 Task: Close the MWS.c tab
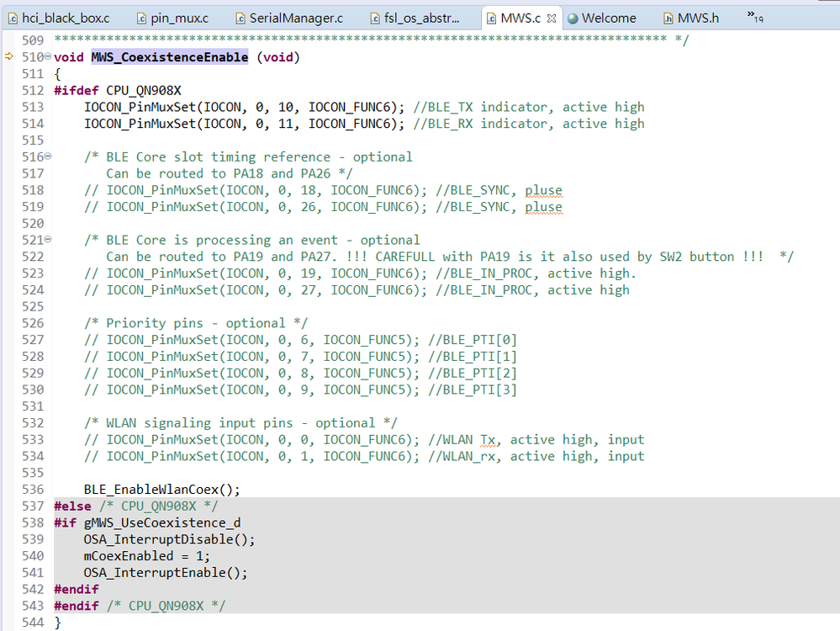tap(552, 19)
